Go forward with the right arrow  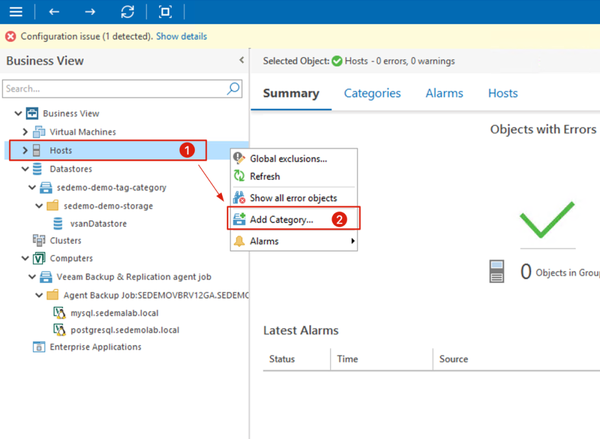click(91, 12)
